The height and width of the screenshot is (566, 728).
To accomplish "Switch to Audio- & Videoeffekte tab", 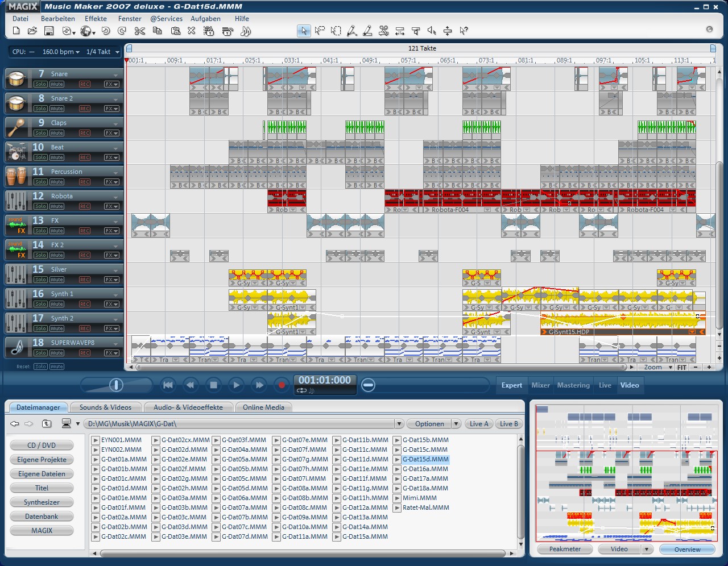I will pos(188,407).
